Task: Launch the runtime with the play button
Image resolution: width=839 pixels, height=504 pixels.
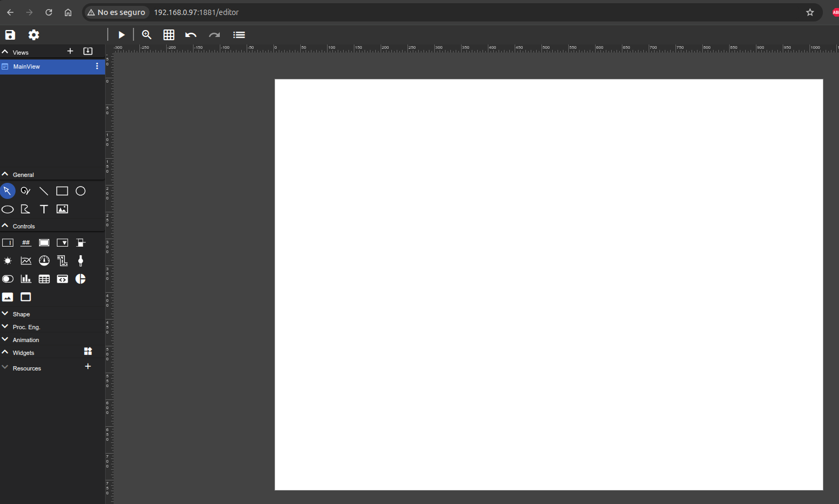Action: pyautogui.click(x=122, y=35)
